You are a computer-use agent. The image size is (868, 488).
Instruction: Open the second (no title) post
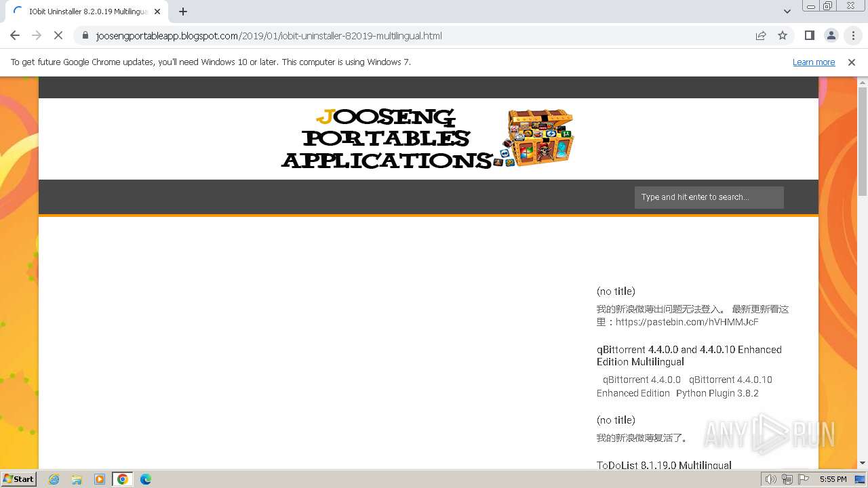click(616, 420)
